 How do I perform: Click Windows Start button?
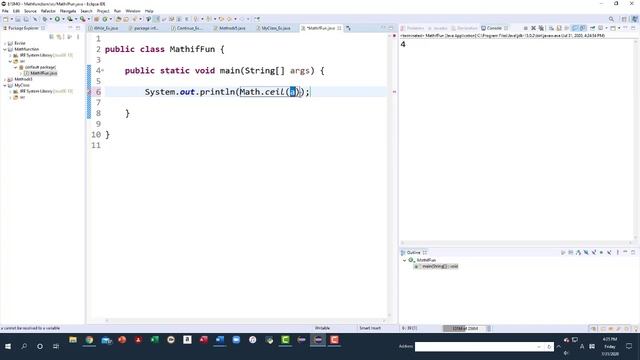(x=8, y=347)
